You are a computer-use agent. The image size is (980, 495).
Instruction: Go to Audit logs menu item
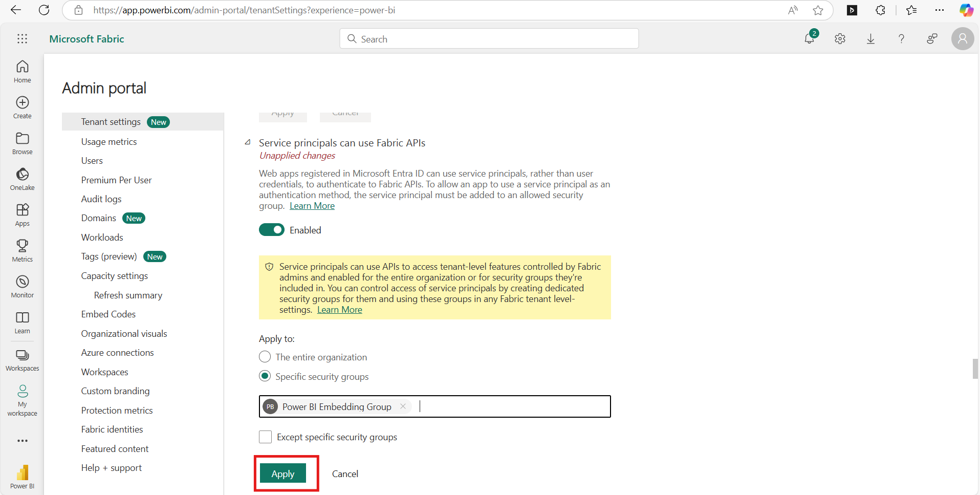[x=101, y=199]
